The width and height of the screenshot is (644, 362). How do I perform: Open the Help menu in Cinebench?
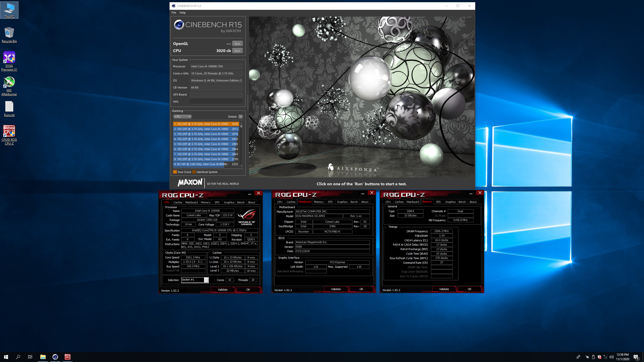coord(182,13)
